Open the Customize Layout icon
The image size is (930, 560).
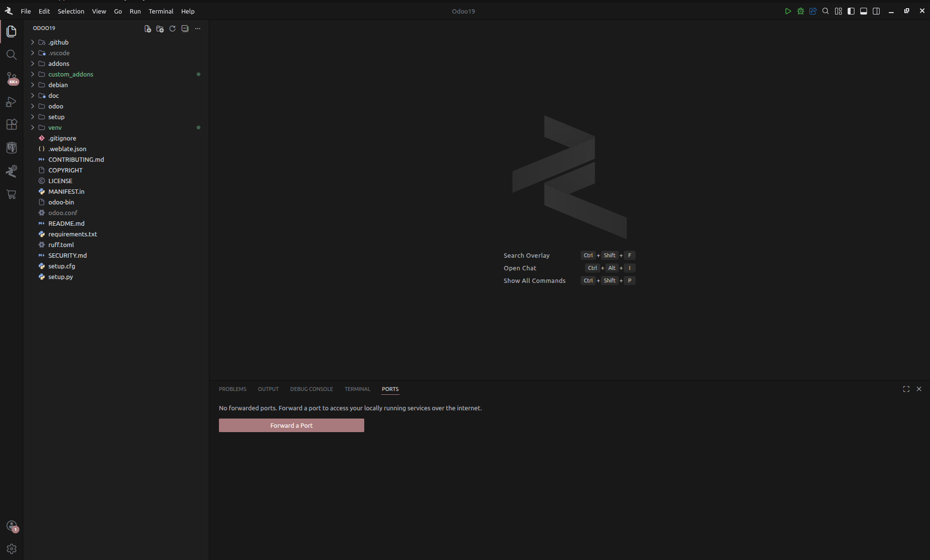(x=838, y=11)
